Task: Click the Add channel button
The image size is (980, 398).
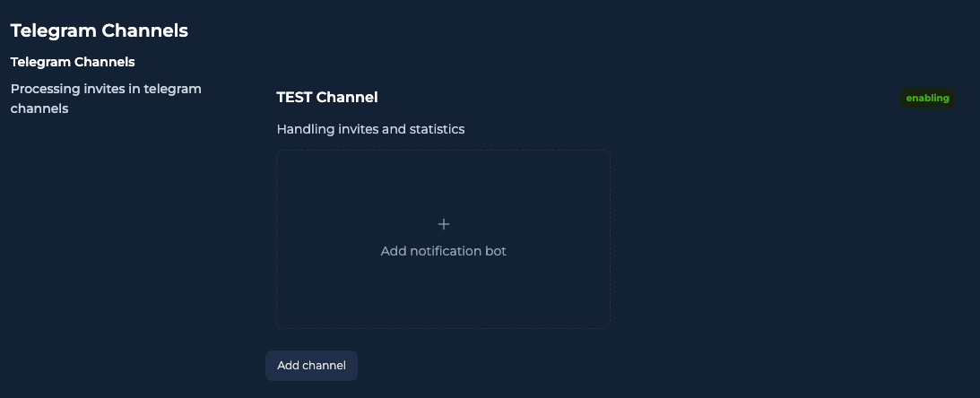Action: pyautogui.click(x=311, y=366)
